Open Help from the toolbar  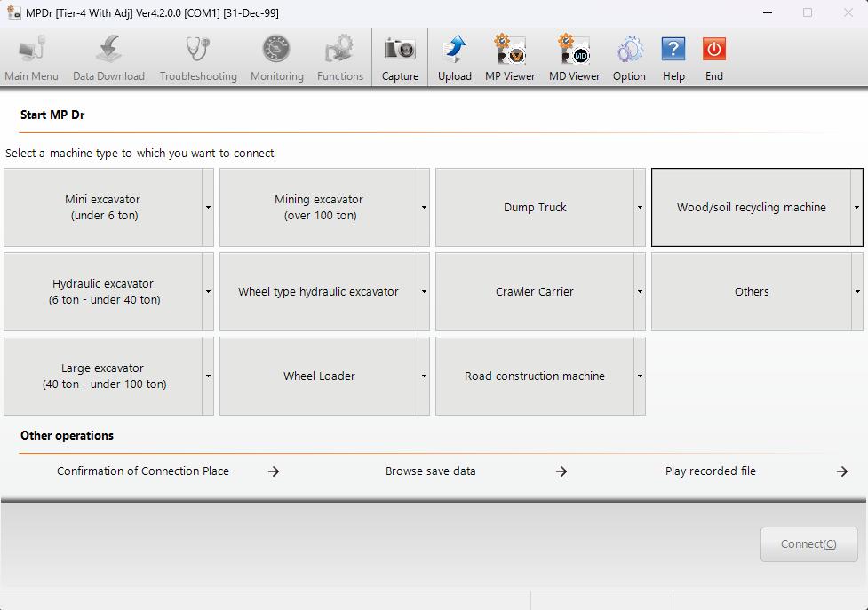673,50
